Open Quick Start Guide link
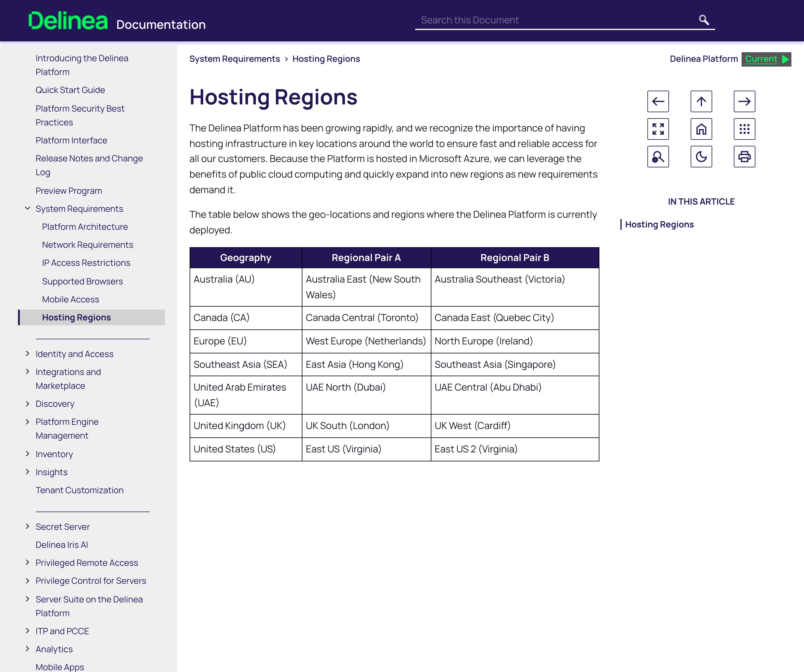 pyautogui.click(x=70, y=90)
